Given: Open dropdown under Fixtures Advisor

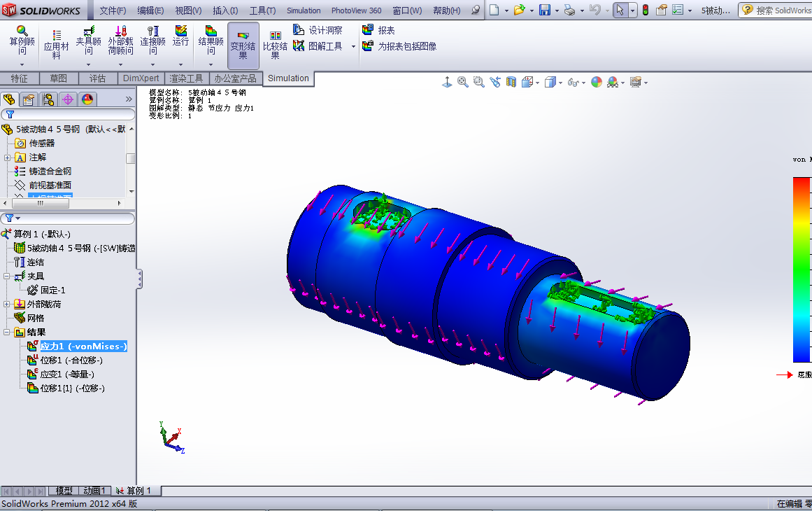Looking at the screenshot, I should click(89, 65).
